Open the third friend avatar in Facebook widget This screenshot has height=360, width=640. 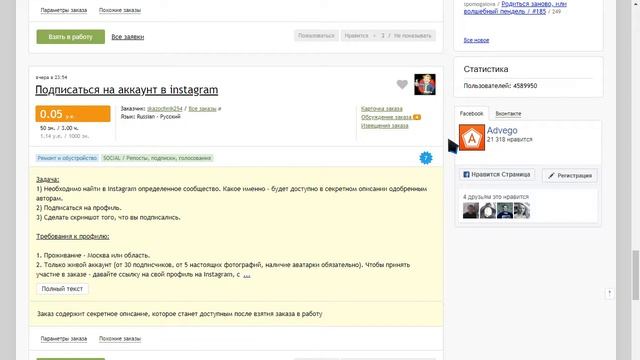505,211
